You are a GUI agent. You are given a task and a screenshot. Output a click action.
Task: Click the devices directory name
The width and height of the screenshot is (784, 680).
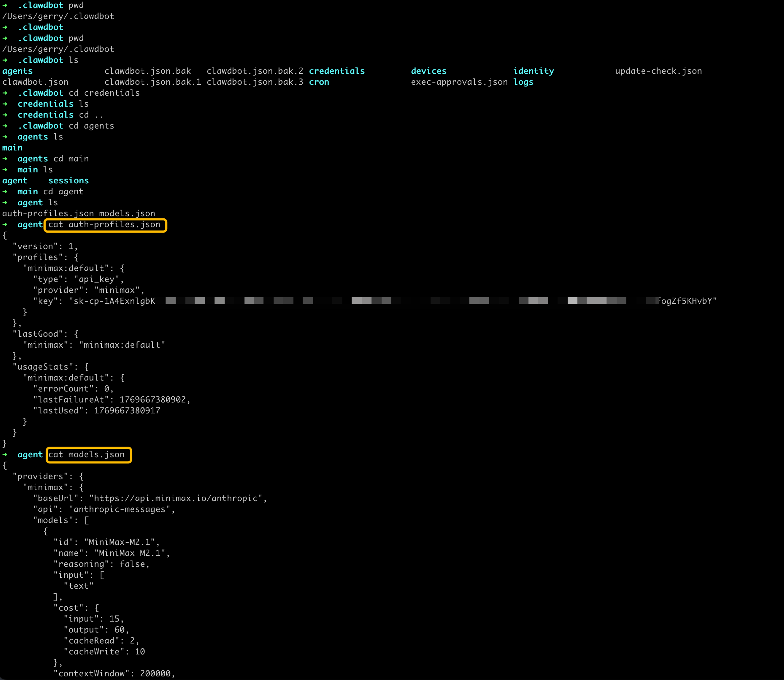pyautogui.click(x=428, y=71)
